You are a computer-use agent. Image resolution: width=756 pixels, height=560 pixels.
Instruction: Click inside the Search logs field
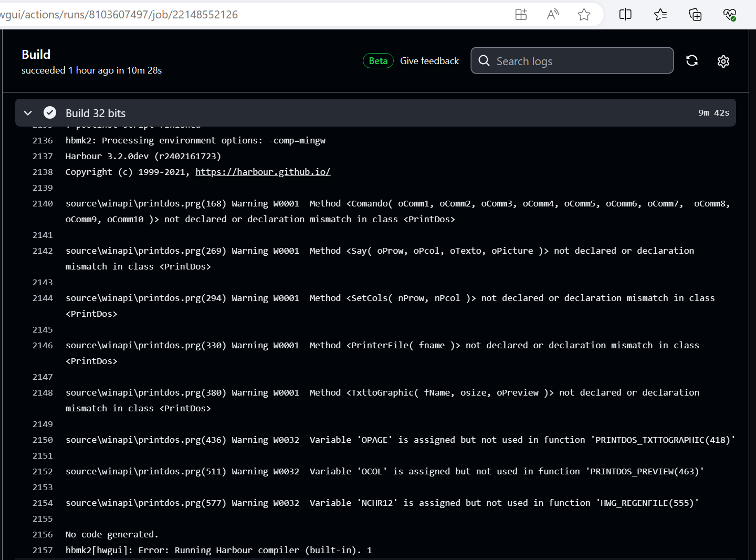(x=577, y=61)
